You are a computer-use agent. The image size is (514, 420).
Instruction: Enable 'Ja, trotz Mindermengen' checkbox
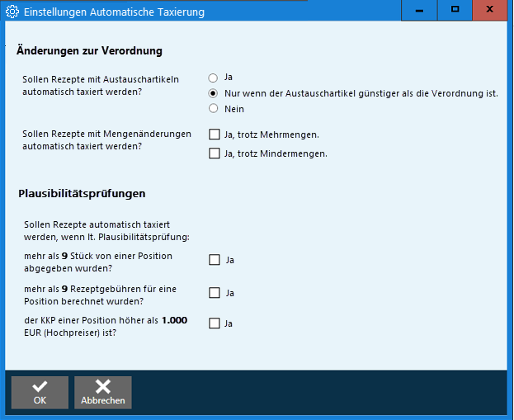[215, 153]
